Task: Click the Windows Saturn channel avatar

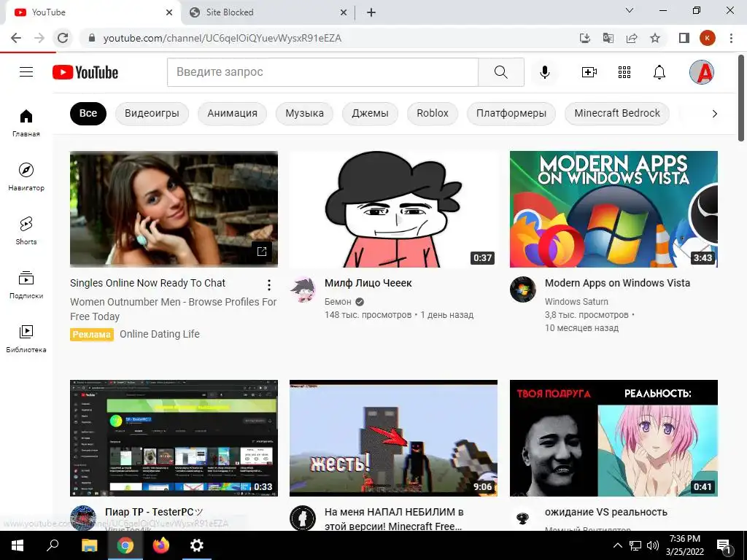Action: [522, 289]
